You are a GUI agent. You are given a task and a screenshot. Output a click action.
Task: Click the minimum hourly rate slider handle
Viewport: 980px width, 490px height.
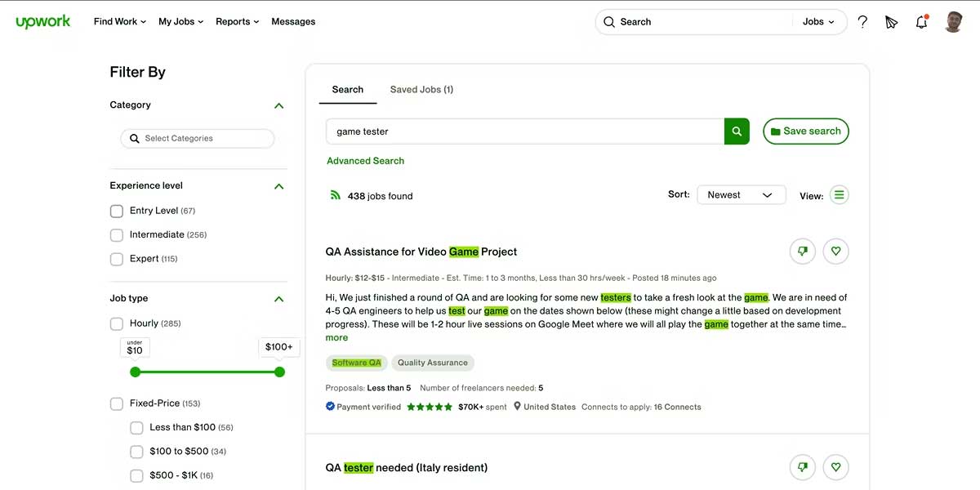135,372
